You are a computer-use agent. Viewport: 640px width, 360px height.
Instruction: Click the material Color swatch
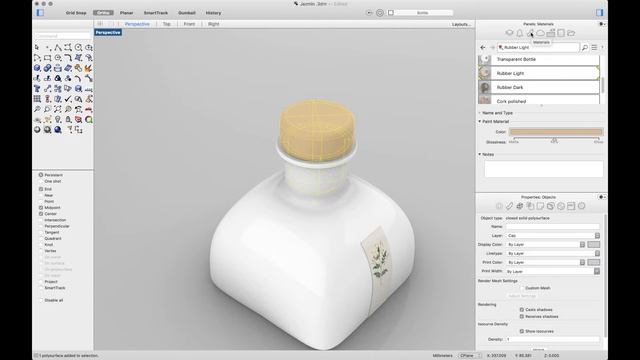point(556,131)
